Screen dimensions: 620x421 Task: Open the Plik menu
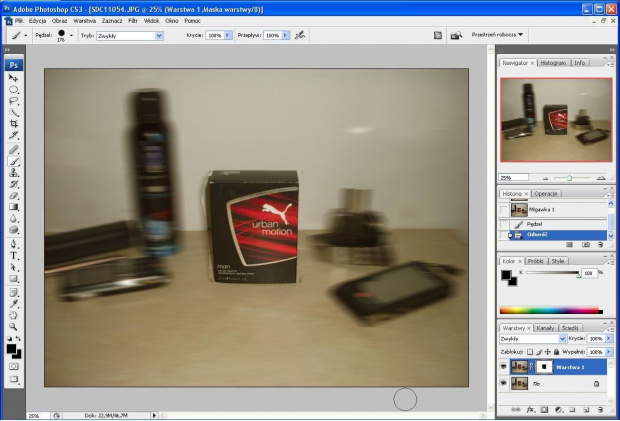click(x=19, y=21)
